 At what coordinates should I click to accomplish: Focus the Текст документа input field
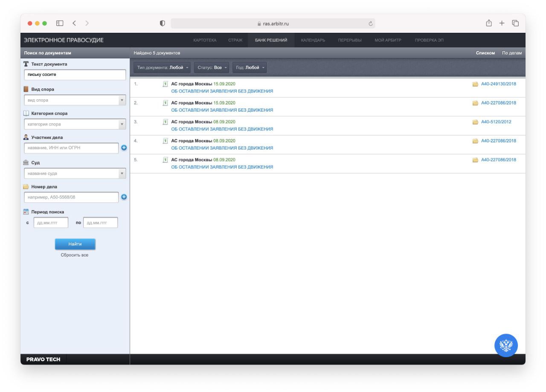click(x=75, y=75)
